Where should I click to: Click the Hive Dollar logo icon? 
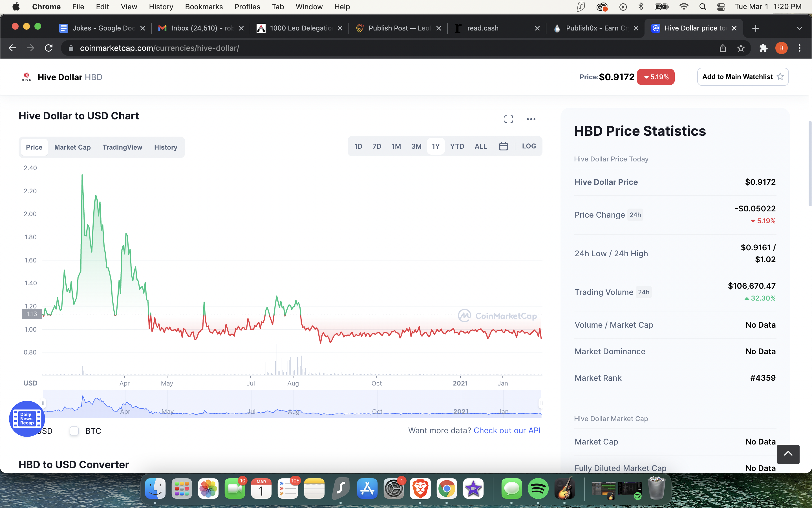26,77
